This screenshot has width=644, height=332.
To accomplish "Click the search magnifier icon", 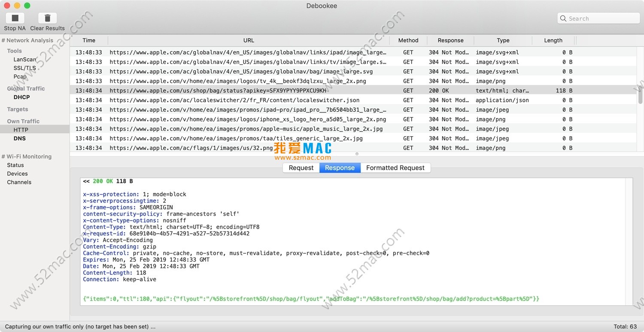I will tap(563, 18).
